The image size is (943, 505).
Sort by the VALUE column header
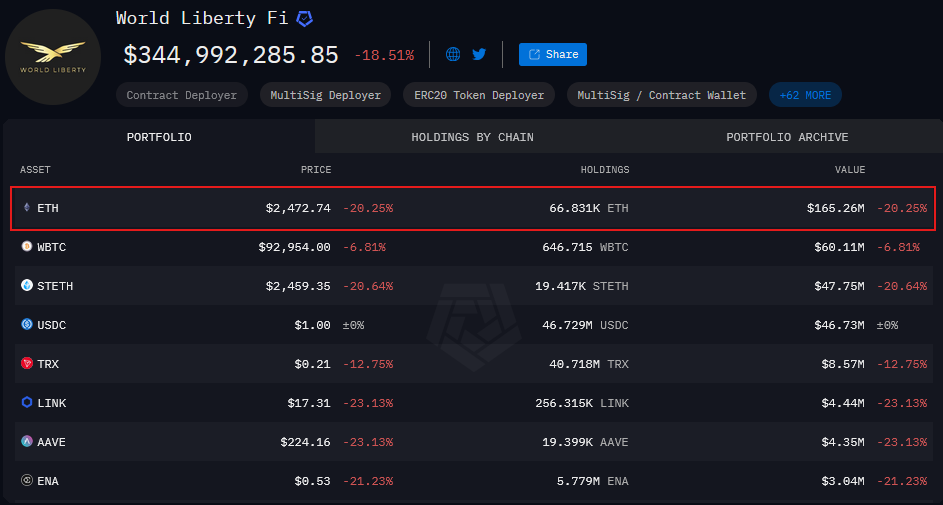coord(850,170)
